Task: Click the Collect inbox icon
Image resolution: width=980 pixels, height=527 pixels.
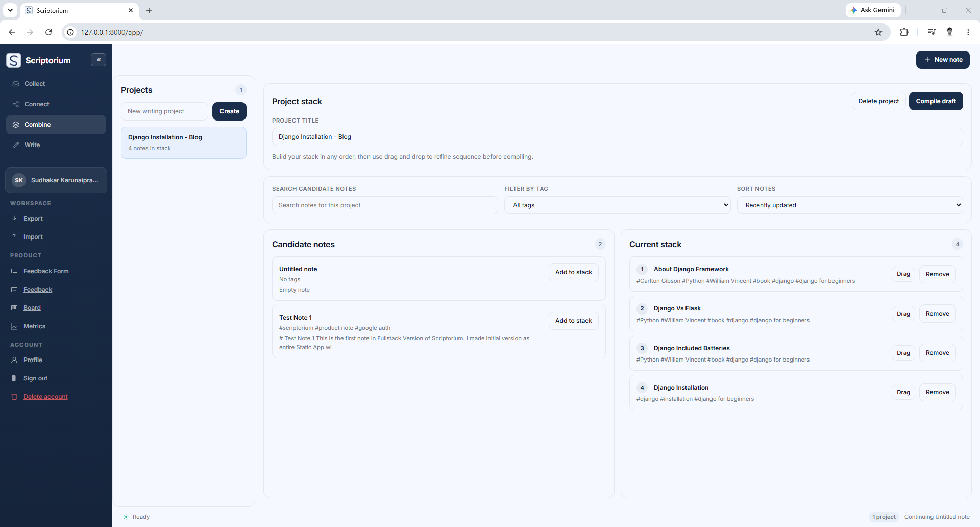Action: pyautogui.click(x=16, y=84)
